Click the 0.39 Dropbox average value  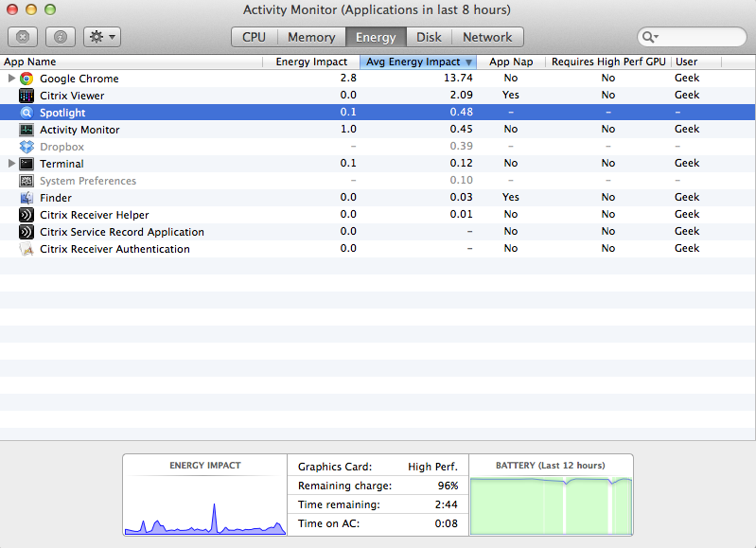(x=462, y=146)
